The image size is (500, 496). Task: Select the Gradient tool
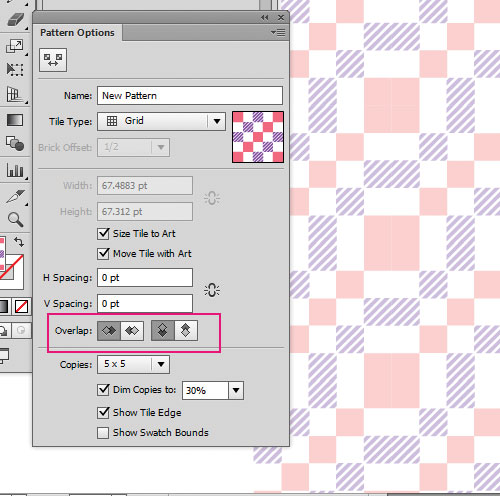(15, 120)
